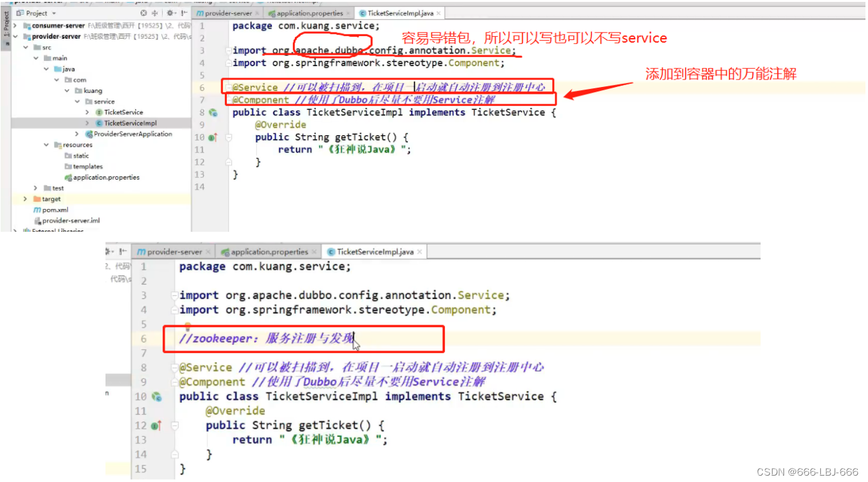The height and width of the screenshot is (482, 868).
Task: Click Spring bean gutter icon on line 8
Action: (214, 113)
